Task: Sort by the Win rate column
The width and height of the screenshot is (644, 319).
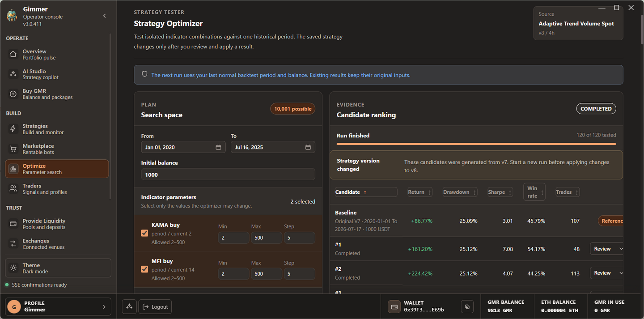Action: point(534,192)
